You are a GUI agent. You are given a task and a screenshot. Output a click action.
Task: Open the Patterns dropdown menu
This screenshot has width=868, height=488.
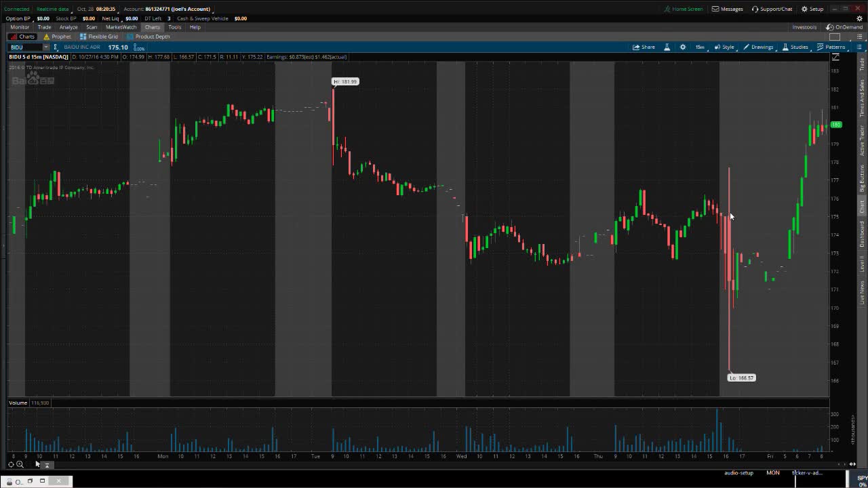831,47
